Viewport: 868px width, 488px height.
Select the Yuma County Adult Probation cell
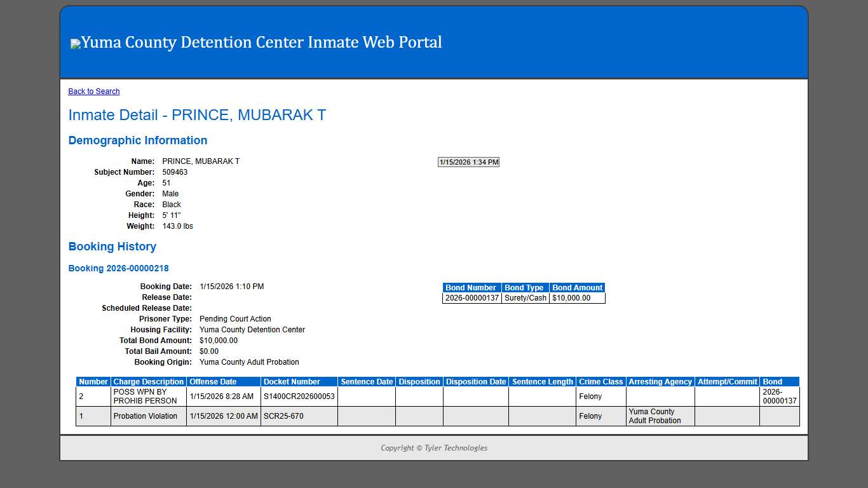(x=660, y=416)
